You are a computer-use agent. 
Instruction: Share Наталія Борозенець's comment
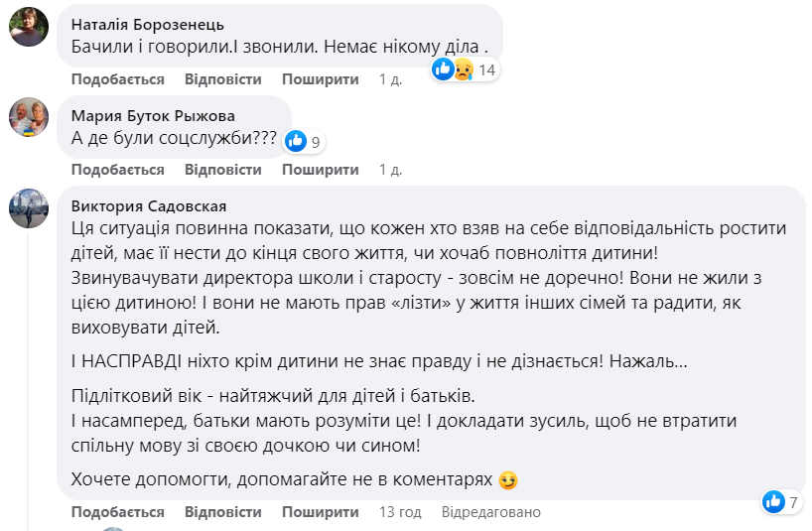[320, 79]
